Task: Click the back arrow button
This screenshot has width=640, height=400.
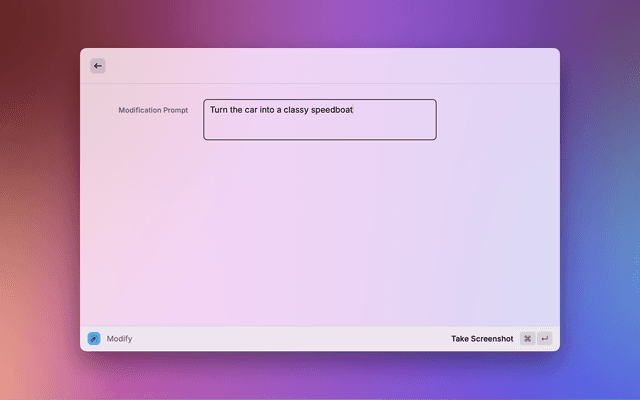Action: click(97, 66)
